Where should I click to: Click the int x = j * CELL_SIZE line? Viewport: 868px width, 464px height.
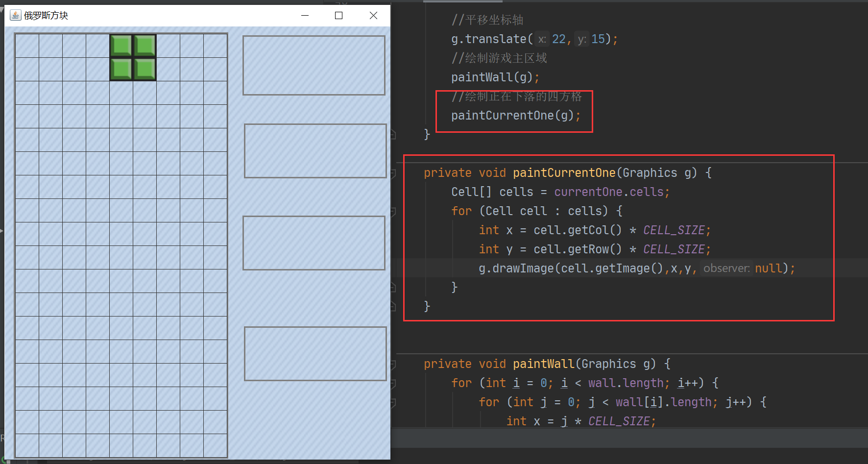click(x=581, y=421)
